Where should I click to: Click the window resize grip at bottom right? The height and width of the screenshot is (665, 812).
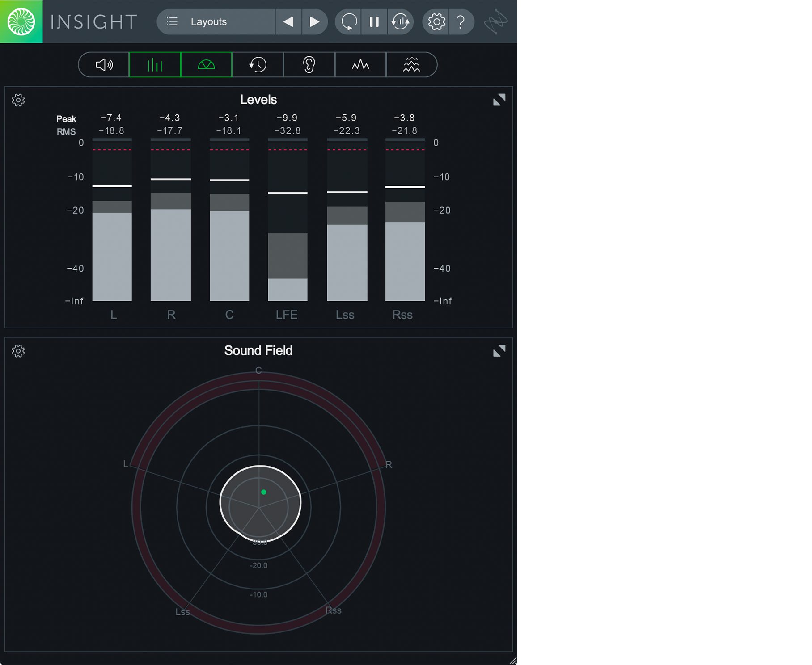click(513, 661)
